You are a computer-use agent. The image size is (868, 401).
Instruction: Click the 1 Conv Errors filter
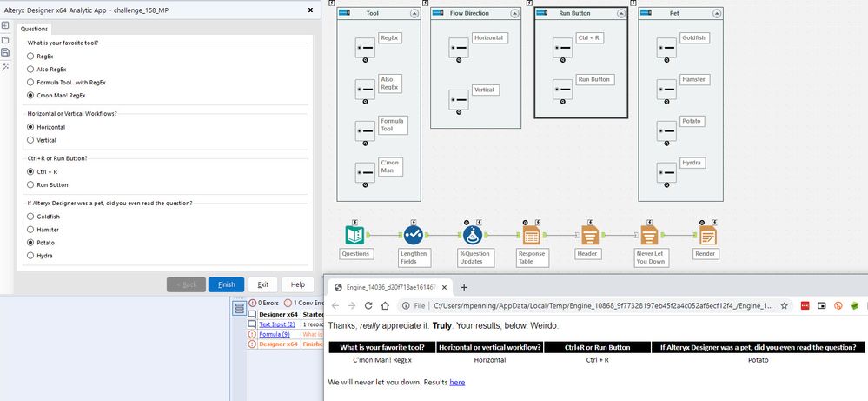point(304,303)
